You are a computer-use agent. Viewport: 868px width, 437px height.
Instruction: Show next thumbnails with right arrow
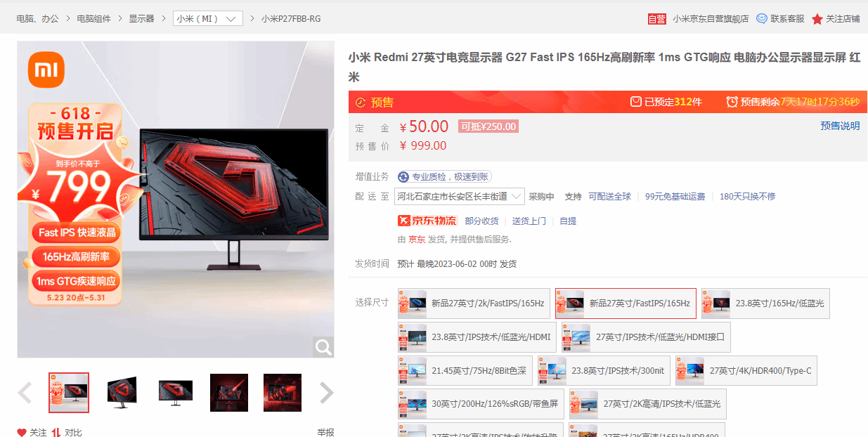326,393
